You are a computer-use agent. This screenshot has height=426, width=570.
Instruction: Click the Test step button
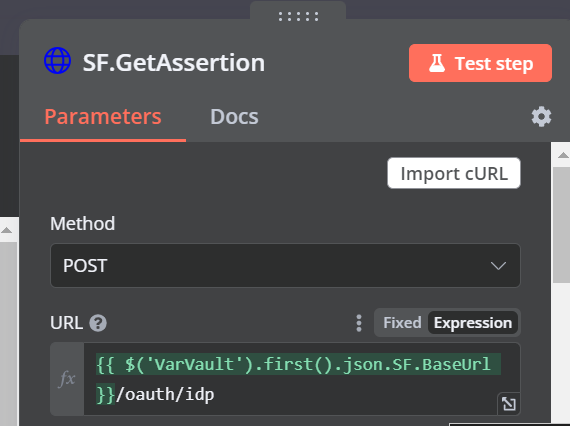[x=480, y=63]
